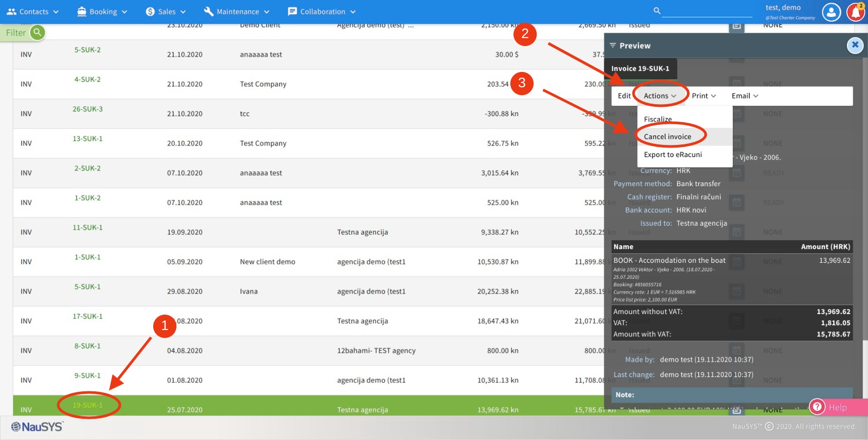This screenshot has height=440, width=868.
Task: Click amount -300.88 kn cell
Action: click(x=501, y=114)
